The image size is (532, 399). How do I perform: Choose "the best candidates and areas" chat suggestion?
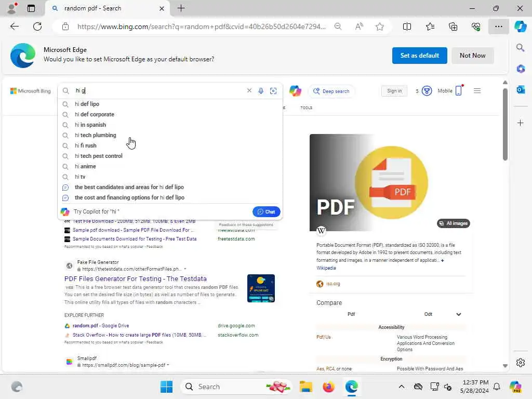[170, 187]
